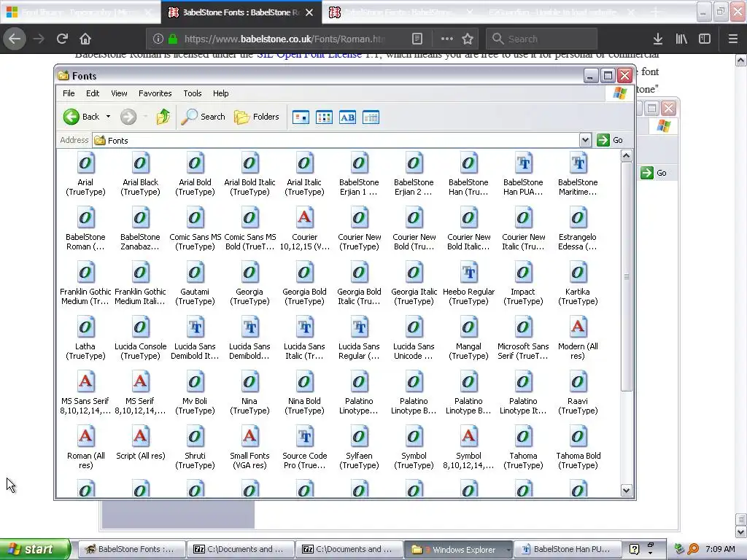Toggle the Folders pane button
The width and height of the screenshot is (747, 560).
pos(256,117)
